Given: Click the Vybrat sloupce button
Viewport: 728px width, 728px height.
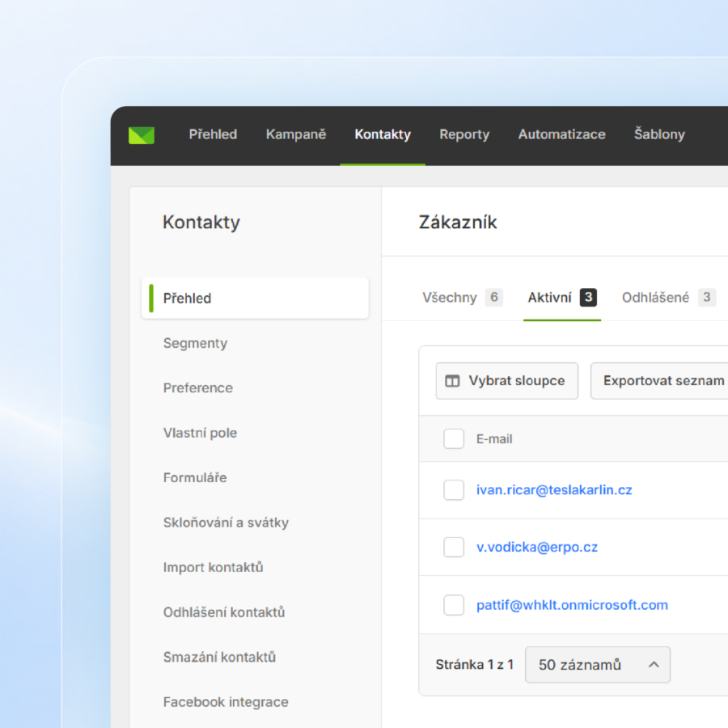Looking at the screenshot, I should pyautogui.click(x=507, y=381).
